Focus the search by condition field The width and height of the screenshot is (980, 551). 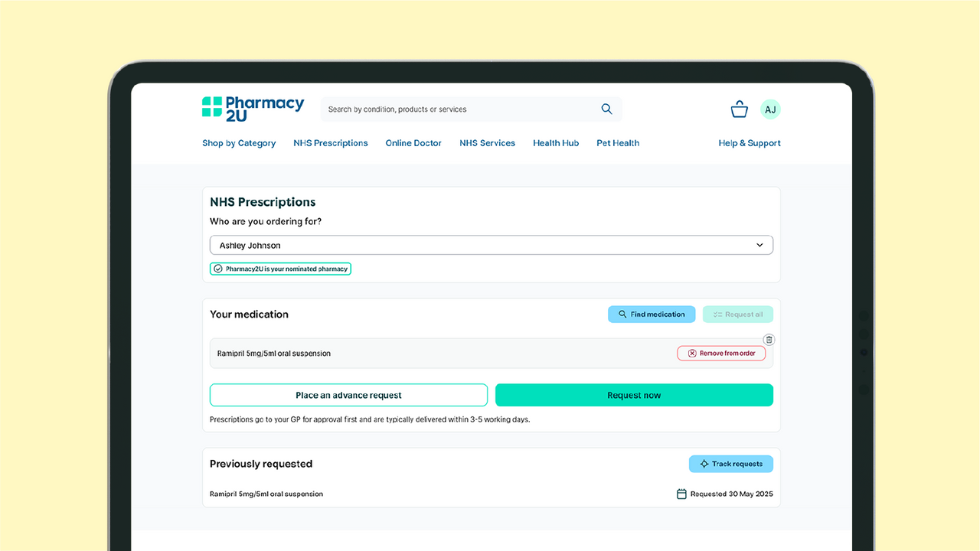point(459,109)
